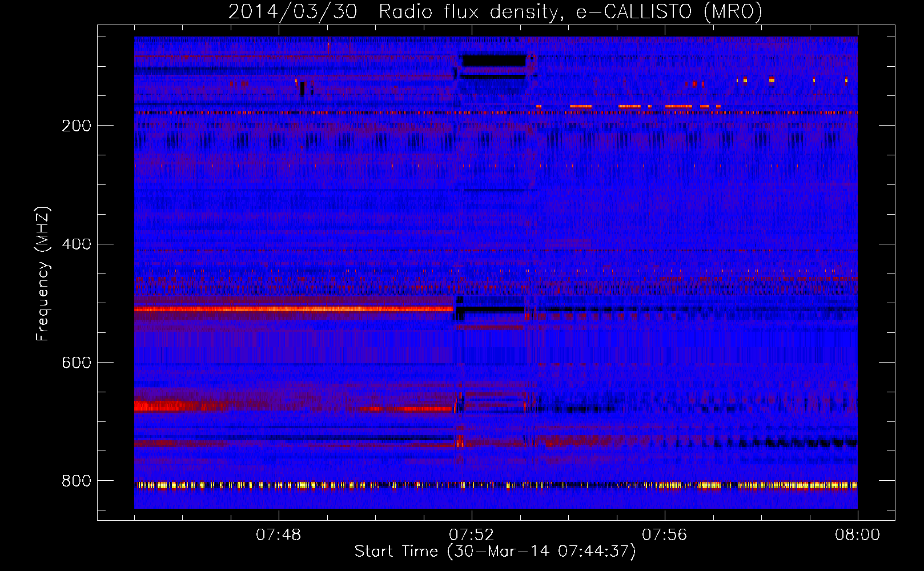This screenshot has width=924, height=571.
Task: Click the 400 frequency tick label
Action: pos(77,244)
